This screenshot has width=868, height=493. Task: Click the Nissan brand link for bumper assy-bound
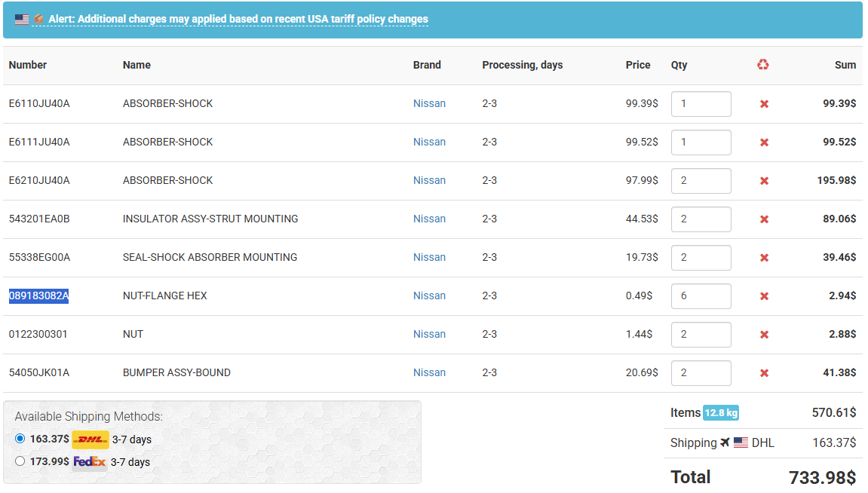click(429, 373)
